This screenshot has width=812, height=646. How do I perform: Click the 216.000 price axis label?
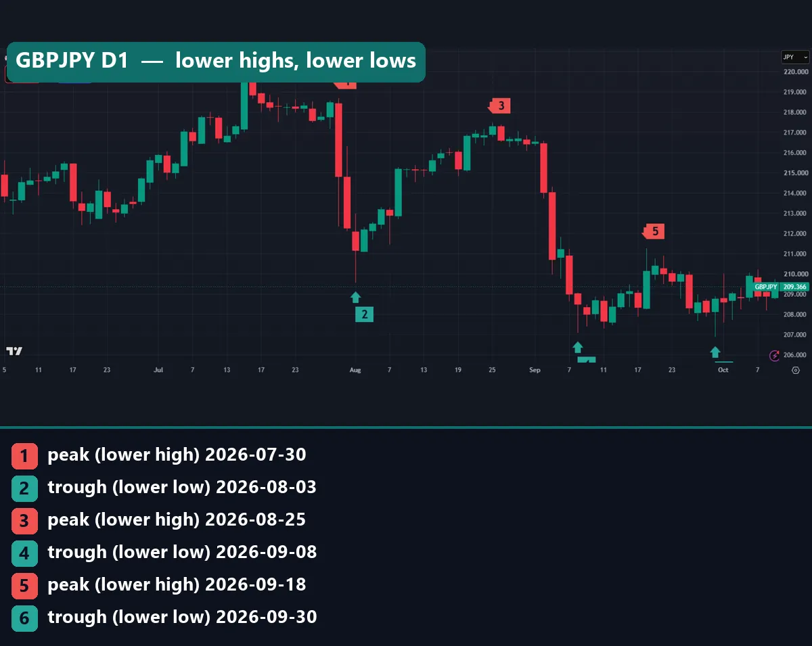coord(795,153)
